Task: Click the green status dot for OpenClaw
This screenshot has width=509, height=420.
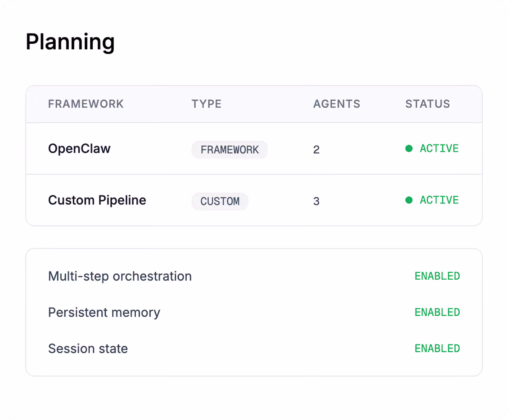Action: point(409,149)
